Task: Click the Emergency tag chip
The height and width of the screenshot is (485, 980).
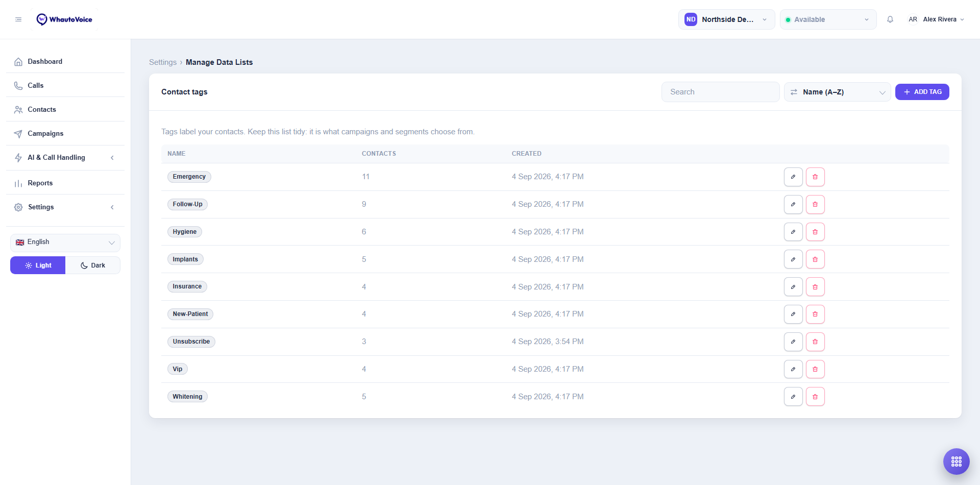Action: pyautogui.click(x=189, y=177)
